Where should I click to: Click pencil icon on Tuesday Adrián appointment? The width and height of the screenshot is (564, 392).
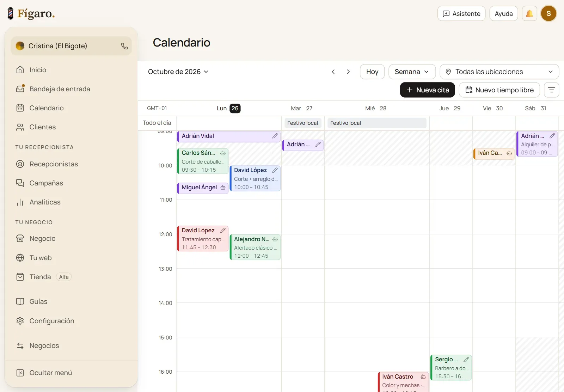[x=318, y=145]
